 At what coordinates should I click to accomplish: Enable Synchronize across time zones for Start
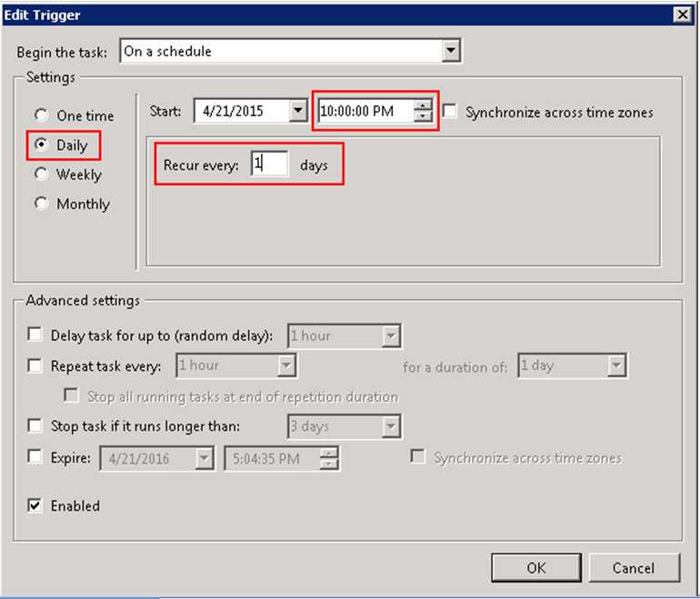click(x=450, y=111)
